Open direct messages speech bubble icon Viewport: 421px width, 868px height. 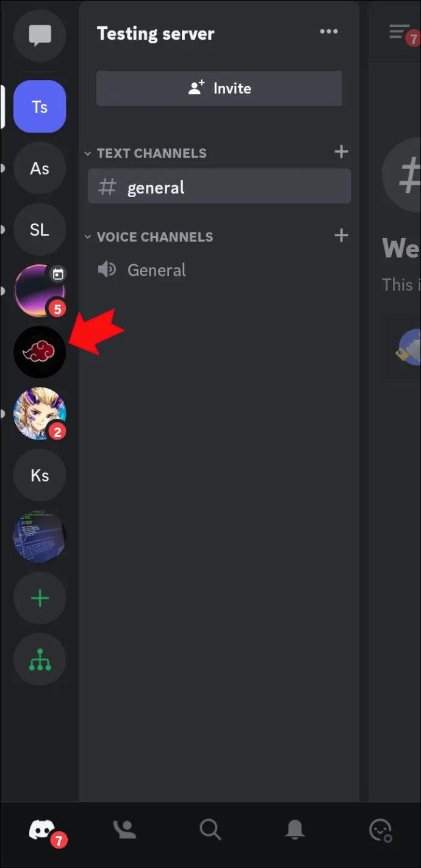[40, 36]
